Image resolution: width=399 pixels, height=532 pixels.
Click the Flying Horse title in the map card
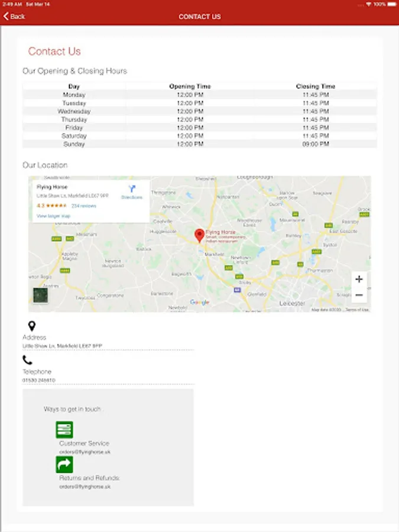click(x=52, y=187)
